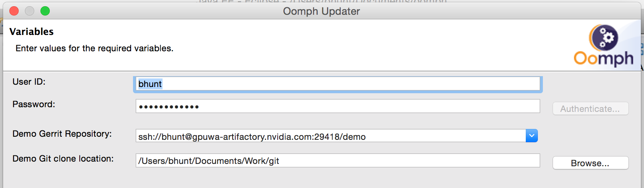
Task: Maximize the window with the green button
Action: coord(45,11)
